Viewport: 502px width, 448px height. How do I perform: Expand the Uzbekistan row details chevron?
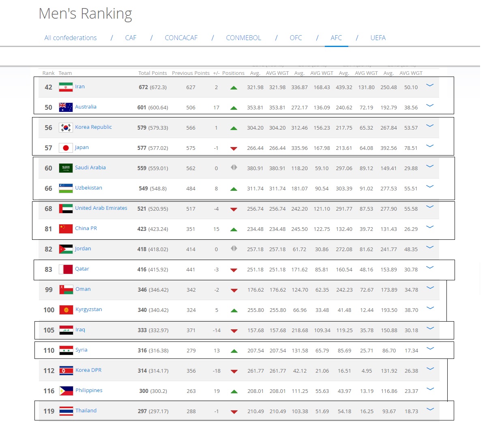430,187
